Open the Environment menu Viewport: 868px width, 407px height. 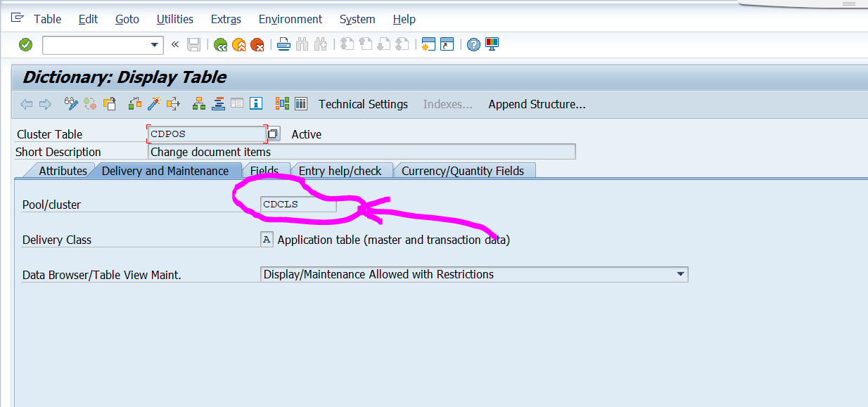[290, 19]
